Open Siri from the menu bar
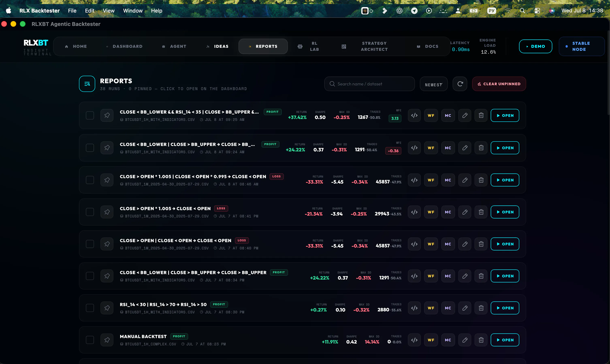Image resolution: width=610 pixels, height=364 pixels. [552, 11]
